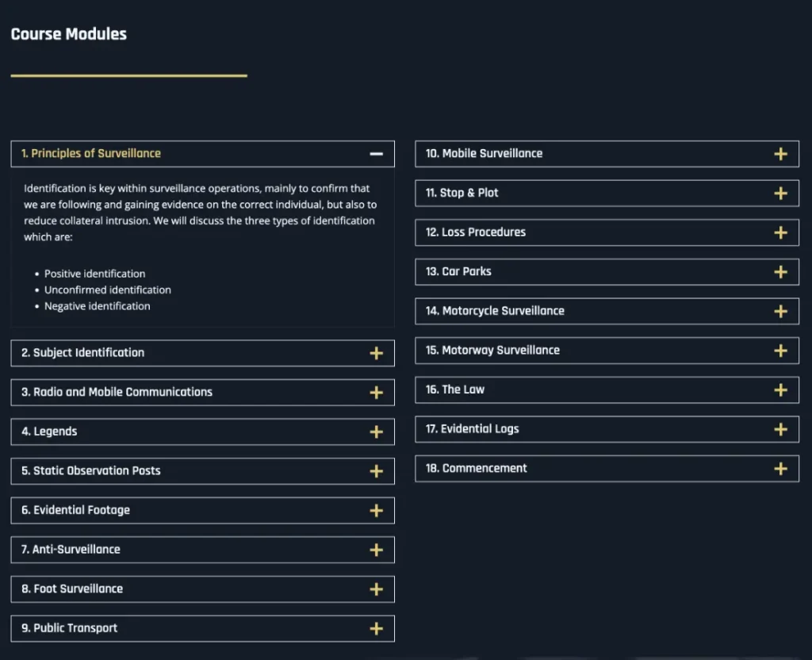The width and height of the screenshot is (812, 660).
Task: Click the plus icon beside Mobile Surveillance
Action: (783, 153)
